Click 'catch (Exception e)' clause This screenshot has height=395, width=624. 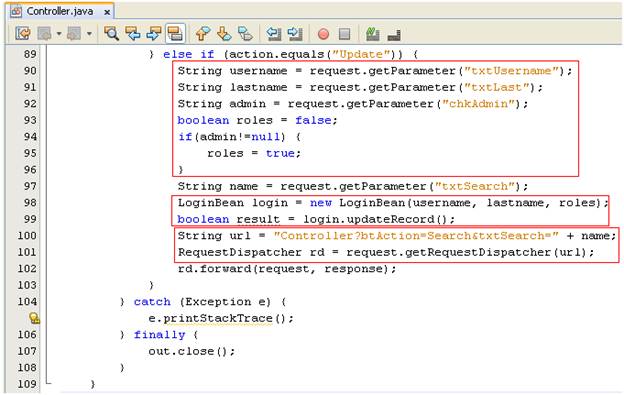[x=202, y=302]
